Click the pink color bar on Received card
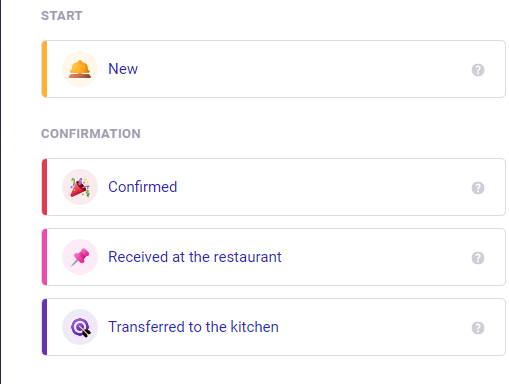The height and width of the screenshot is (384, 509). [x=44, y=257]
